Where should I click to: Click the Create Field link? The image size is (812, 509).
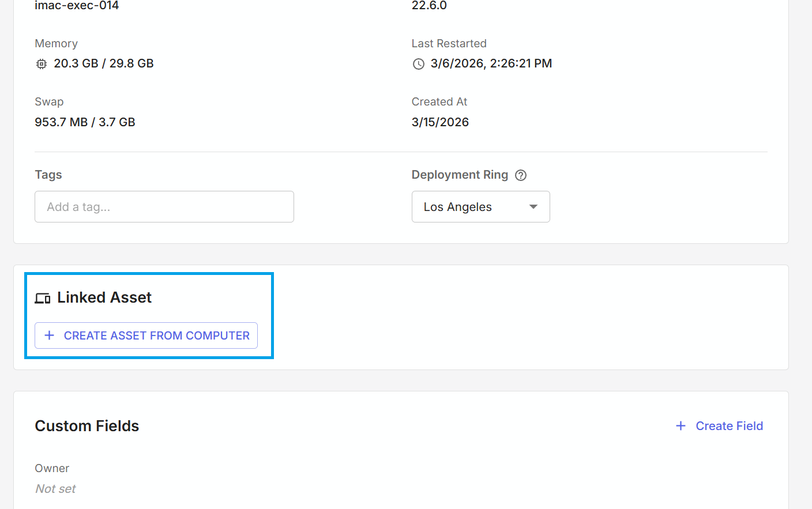click(729, 426)
